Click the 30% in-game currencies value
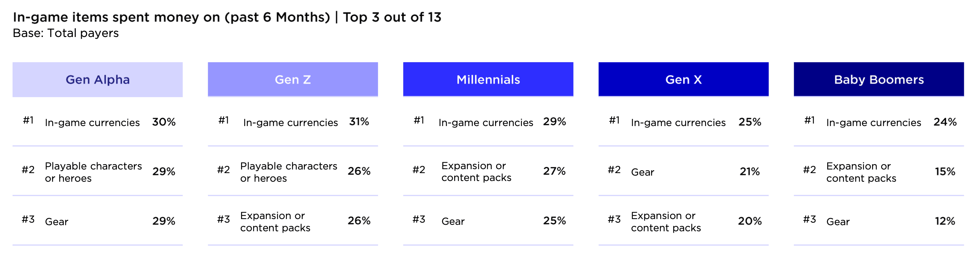 pyautogui.click(x=164, y=122)
